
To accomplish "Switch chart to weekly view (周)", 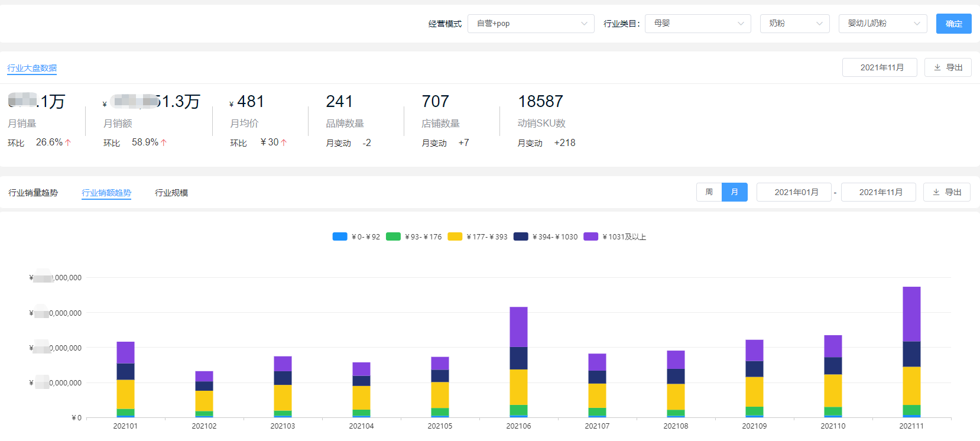I will [x=709, y=192].
